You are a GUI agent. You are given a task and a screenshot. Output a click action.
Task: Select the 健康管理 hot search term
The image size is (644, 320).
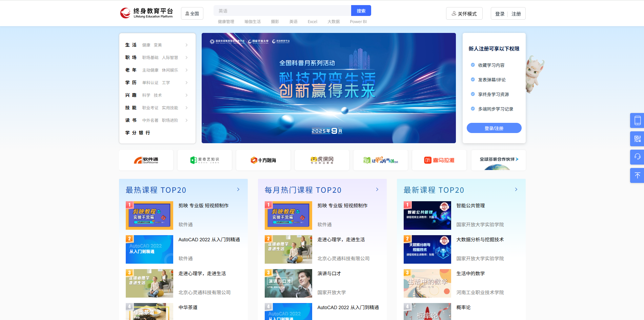click(x=227, y=21)
